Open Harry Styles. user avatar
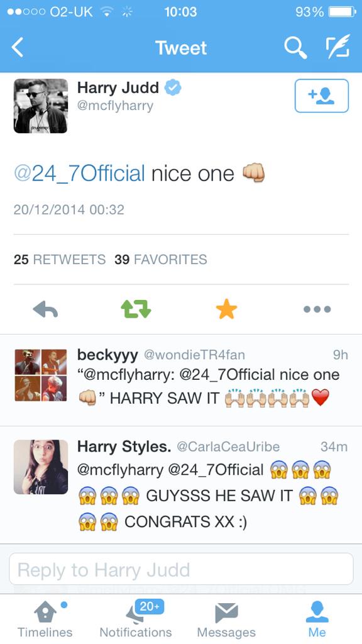 pyautogui.click(x=41, y=467)
